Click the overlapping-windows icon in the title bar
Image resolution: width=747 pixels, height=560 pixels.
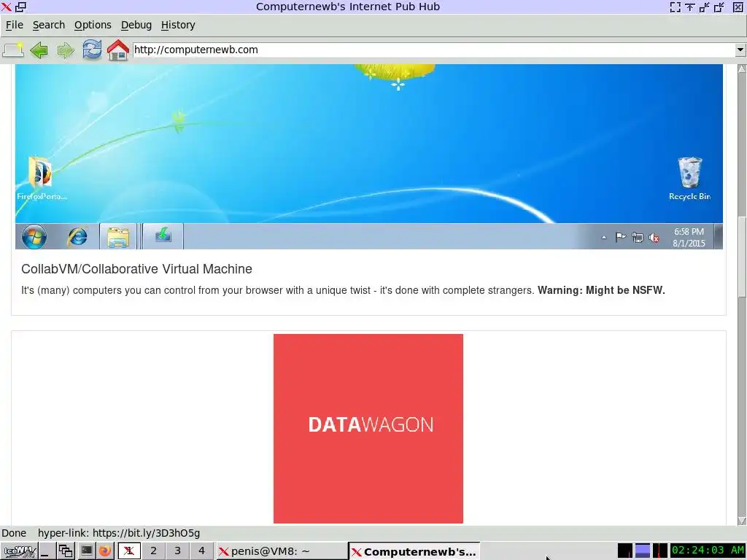[20, 7]
